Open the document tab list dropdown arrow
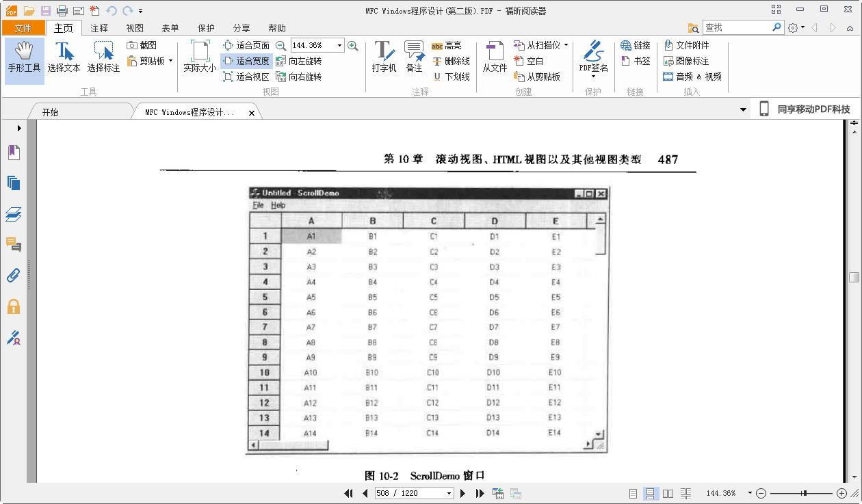 pyautogui.click(x=744, y=110)
